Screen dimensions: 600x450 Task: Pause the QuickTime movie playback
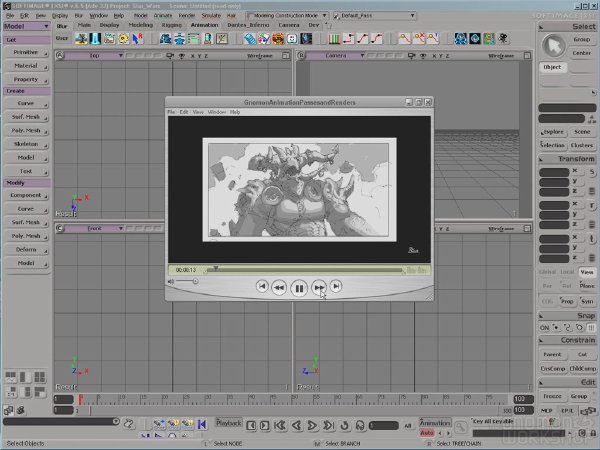[299, 288]
